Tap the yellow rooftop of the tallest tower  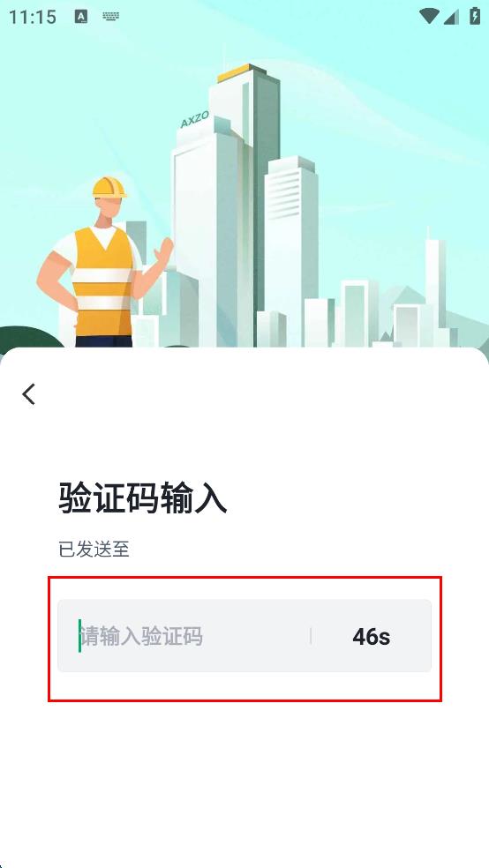235,72
